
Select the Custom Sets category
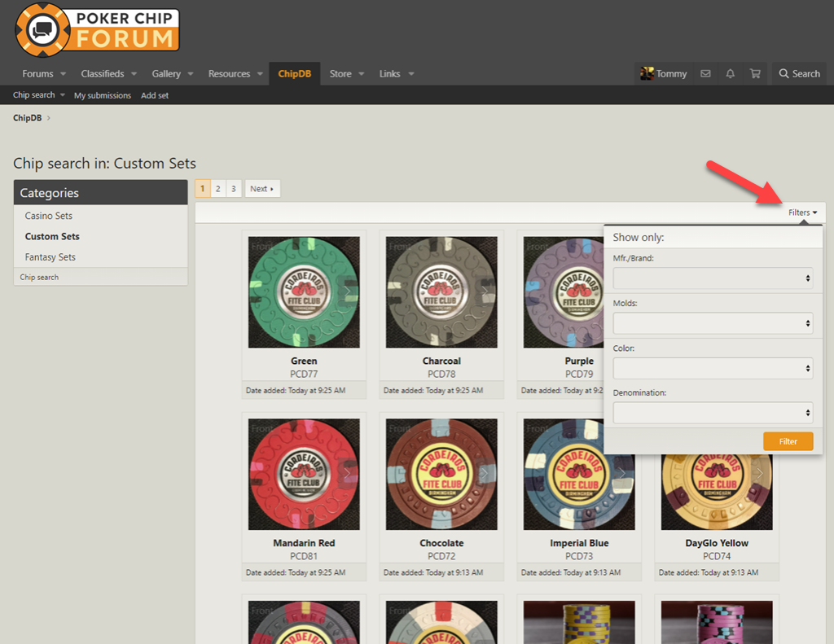coord(52,236)
